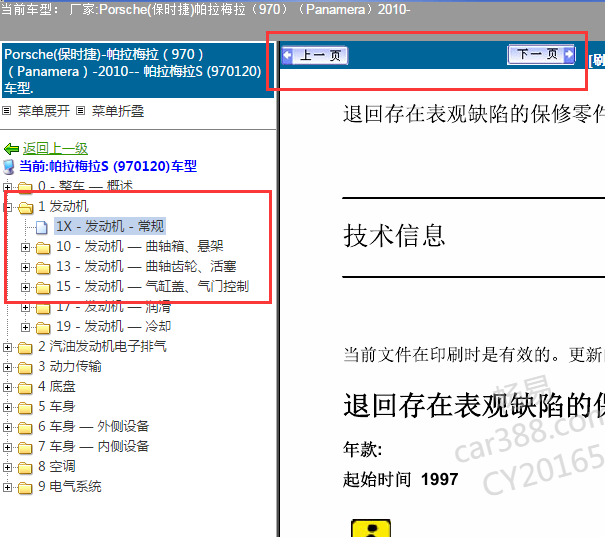605x537 pixels.
Task: Expand 13 - 发动机 — 曲轴齿轮、活塞 node
Action: pyautogui.click(x=25, y=267)
